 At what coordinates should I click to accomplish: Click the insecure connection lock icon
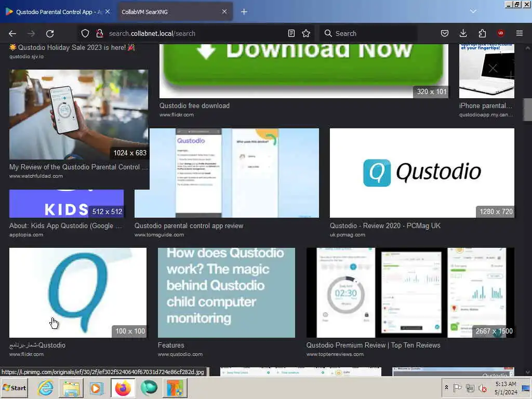coord(99,33)
